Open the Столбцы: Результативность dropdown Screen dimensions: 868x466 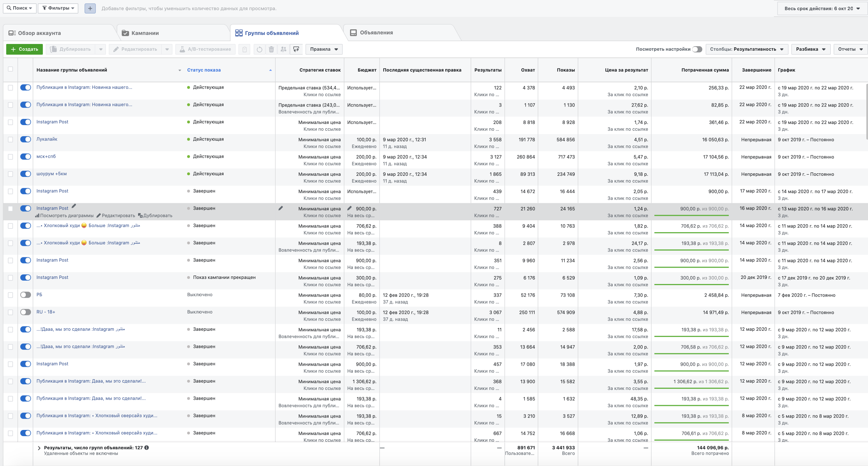point(746,49)
